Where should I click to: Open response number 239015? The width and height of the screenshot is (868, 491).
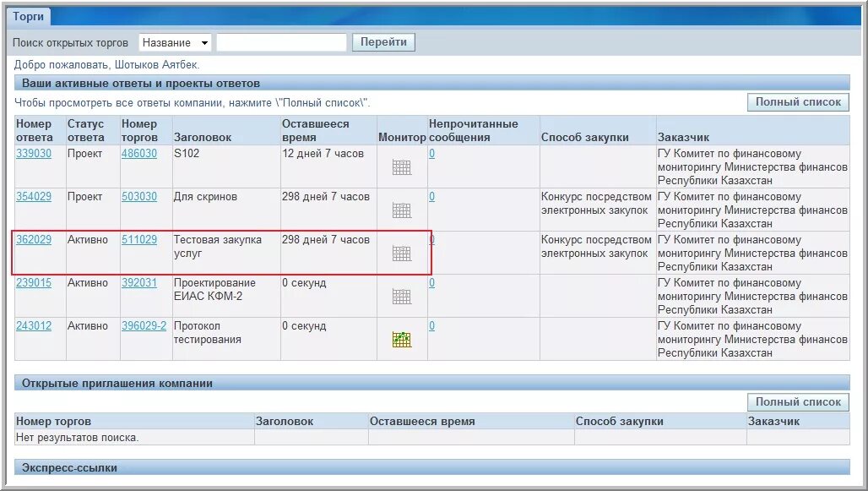pyautogui.click(x=34, y=282)
